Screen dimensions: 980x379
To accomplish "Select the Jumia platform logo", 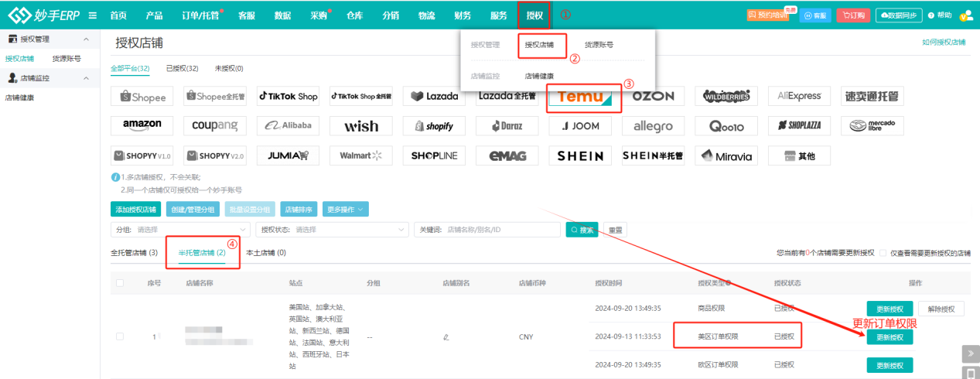I will click(x=288, y=155).
